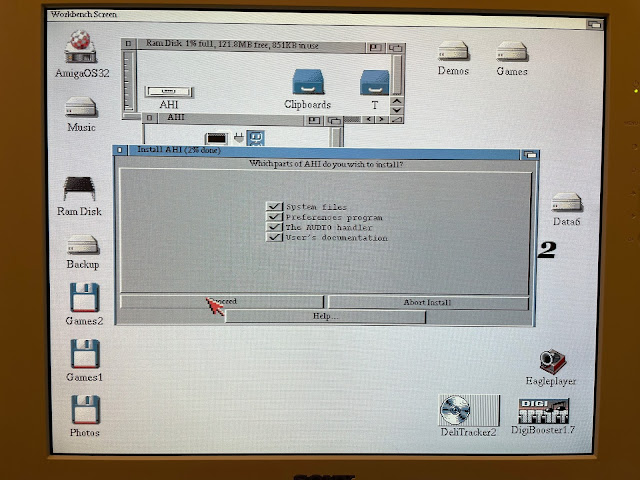Uncheck the System files checkbox
The image size is (640, 480).
[x=274, y=207]
